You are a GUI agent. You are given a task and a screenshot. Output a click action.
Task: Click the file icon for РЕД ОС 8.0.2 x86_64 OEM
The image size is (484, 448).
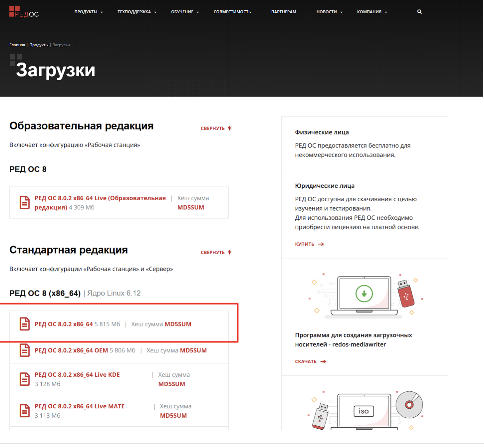click(x=25, y=350)
